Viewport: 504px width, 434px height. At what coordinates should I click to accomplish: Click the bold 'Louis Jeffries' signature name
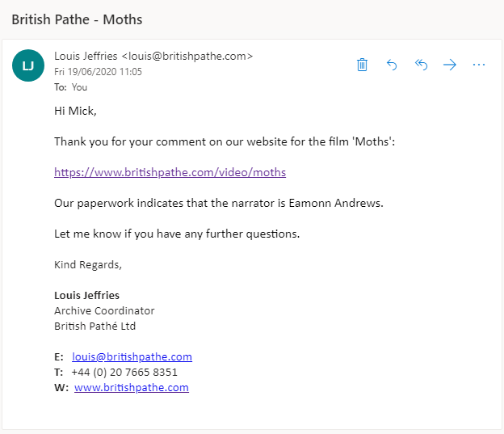click(x=86, y=295)
